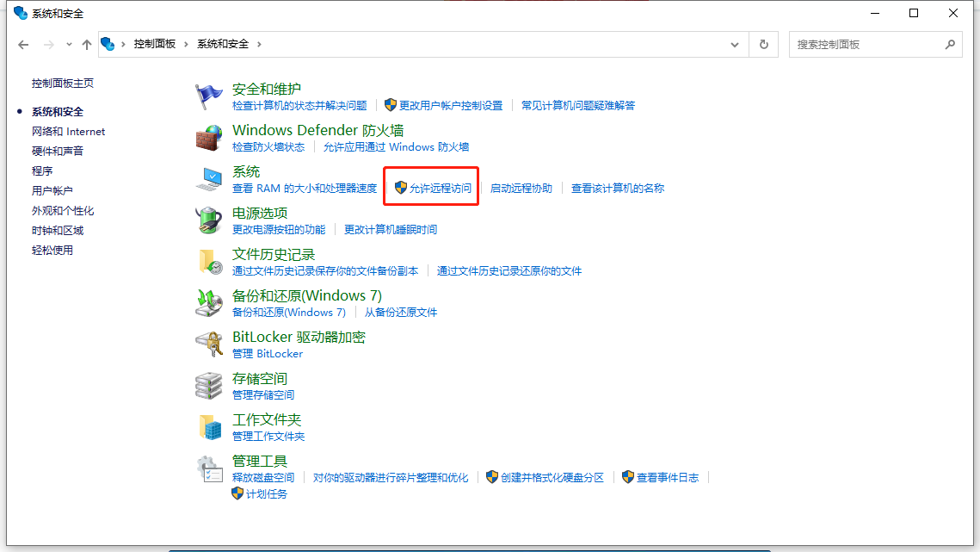Click 常见计算机问题疑难解答 link
The image size is (980, 552).
pos(578,106)
